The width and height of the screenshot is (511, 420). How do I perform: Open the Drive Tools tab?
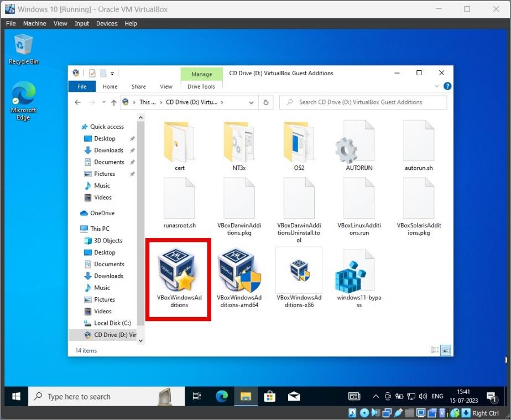pyautogui.click(x=201, y=86)
